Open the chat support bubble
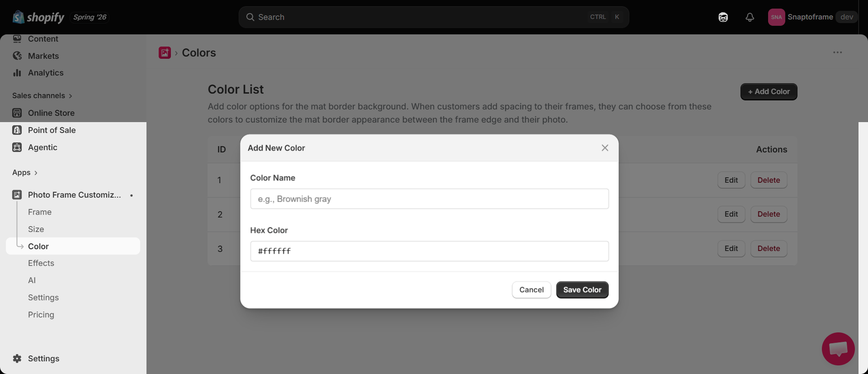Viewport: 868px width, 374px height. tap(838, 349)
